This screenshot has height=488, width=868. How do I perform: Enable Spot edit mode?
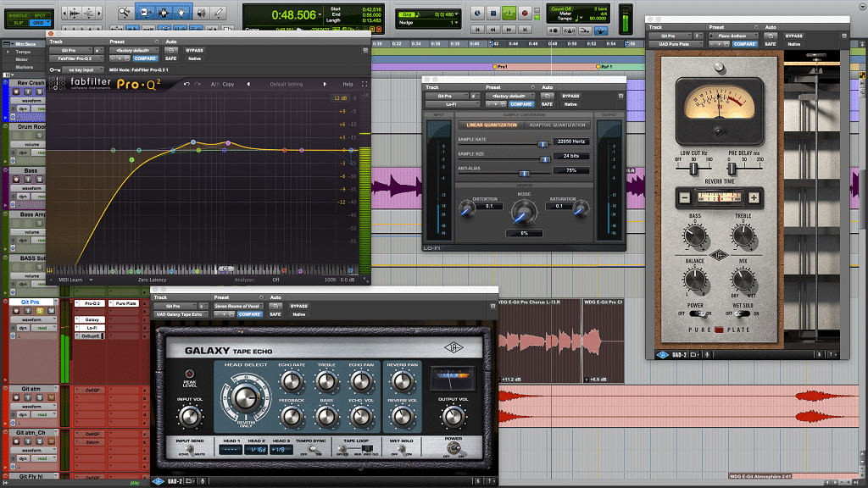[40, 15]
